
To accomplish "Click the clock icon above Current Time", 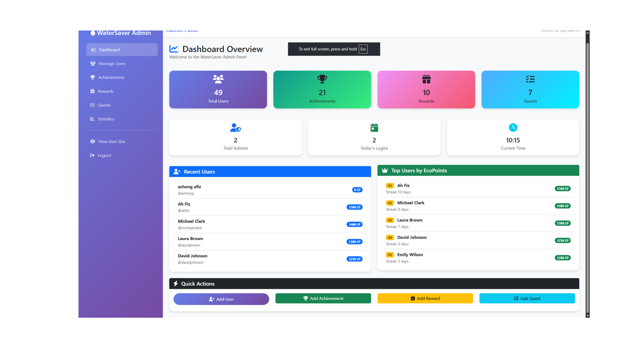I will (x=513, y=128).
